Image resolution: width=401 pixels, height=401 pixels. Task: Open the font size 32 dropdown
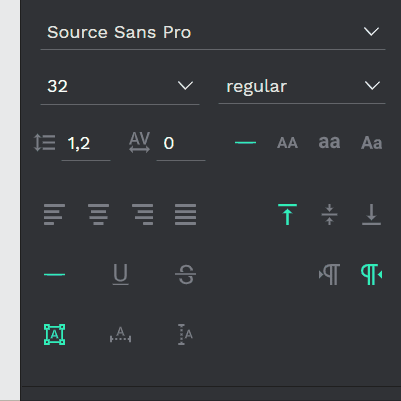click(x=120, y=86)
